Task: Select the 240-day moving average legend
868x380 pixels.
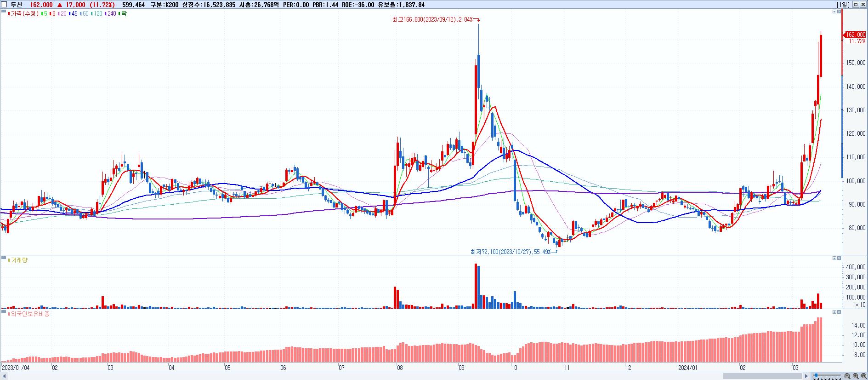Action: click(x=110, y=13)
